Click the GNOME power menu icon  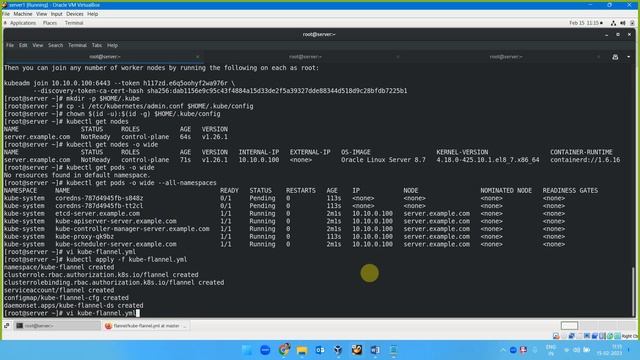(x=632, y=23)
